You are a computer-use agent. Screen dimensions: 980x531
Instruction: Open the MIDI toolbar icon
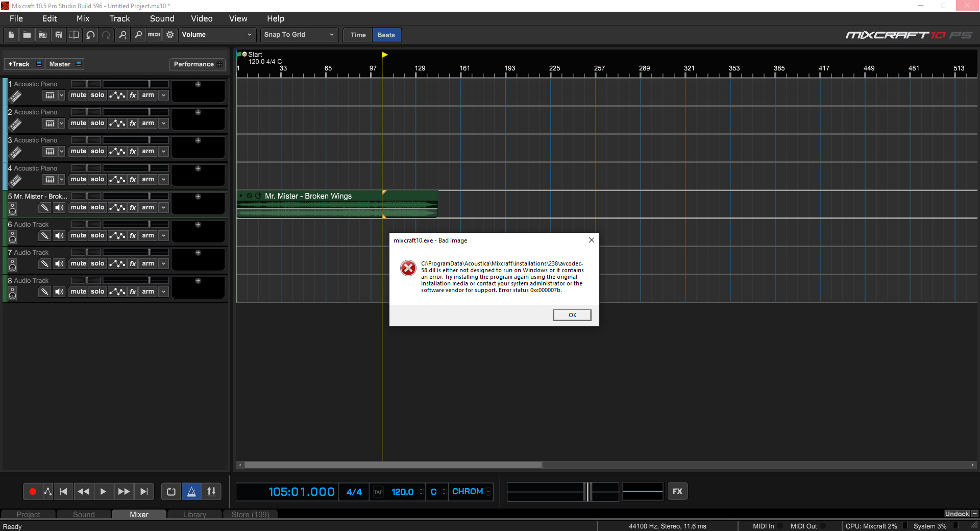(154, 35)
